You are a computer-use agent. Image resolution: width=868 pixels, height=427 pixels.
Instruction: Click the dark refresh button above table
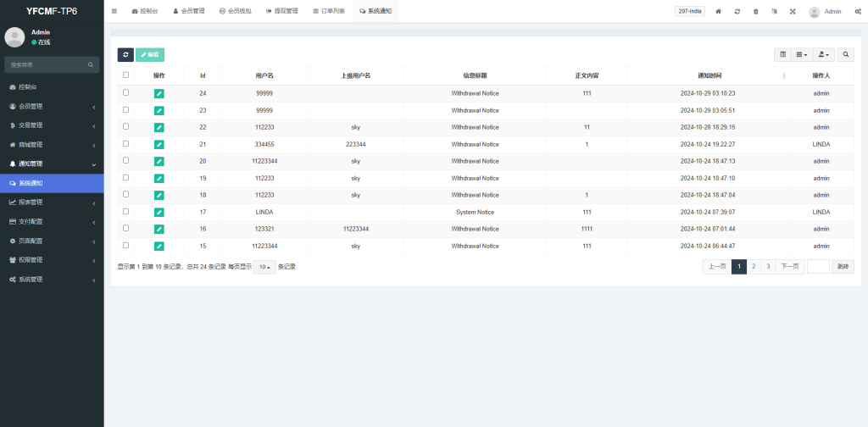125,54
